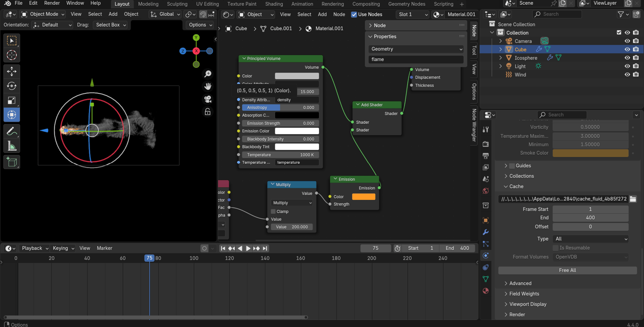644x327 pixels.
Task: Enable the Clamp checkbox in Multiply node
Action: [273, 211]
